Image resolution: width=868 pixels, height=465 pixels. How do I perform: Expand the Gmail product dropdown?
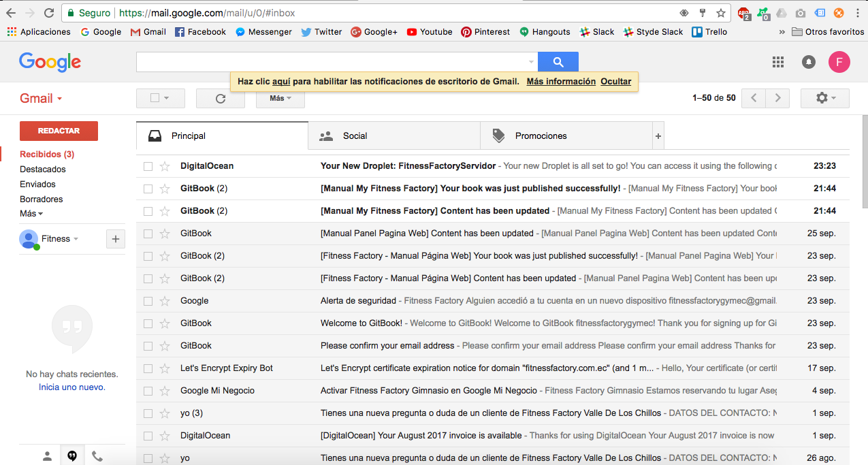41,98
